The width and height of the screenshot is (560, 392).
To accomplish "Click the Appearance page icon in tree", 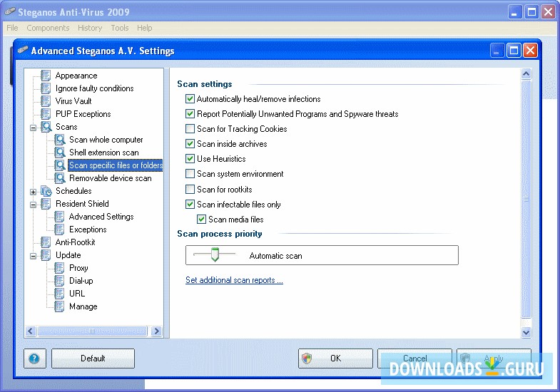I will coord(46,76).
